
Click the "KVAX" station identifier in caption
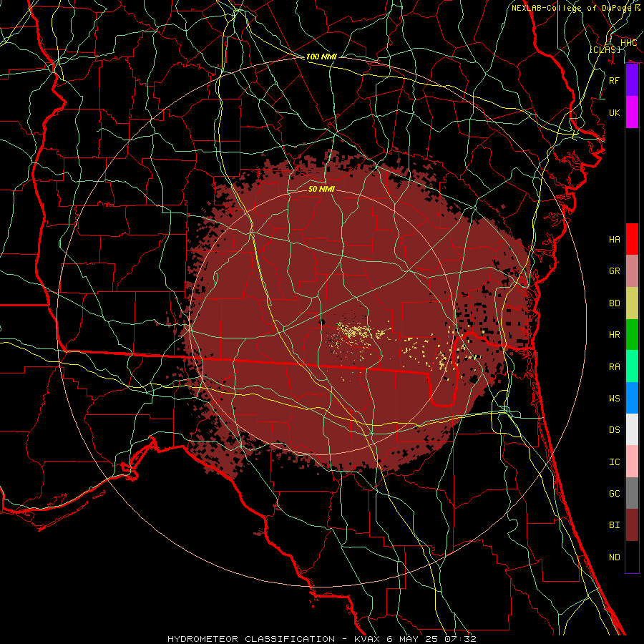tap(368, 639)
